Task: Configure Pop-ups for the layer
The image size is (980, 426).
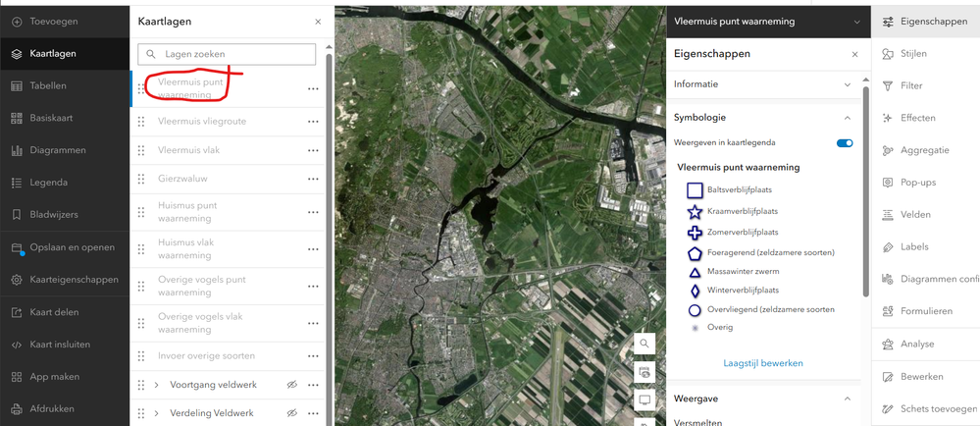Action: pos(926,183)
